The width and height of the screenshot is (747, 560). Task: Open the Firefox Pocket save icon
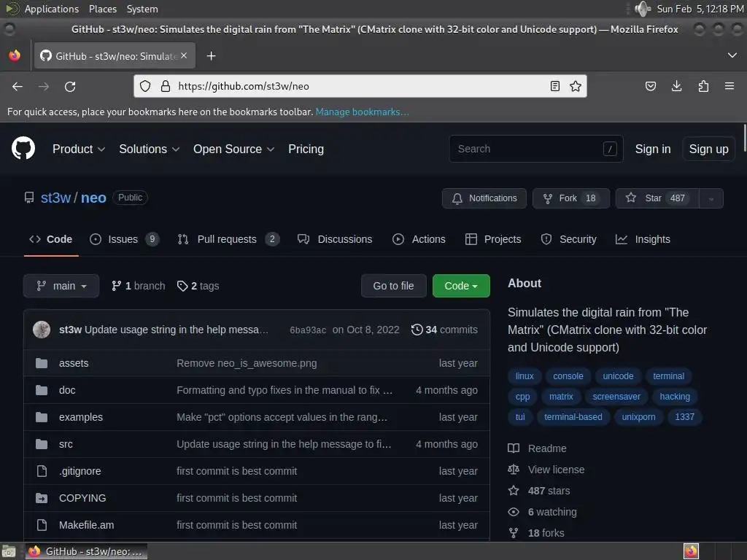[x=650, y=86]
